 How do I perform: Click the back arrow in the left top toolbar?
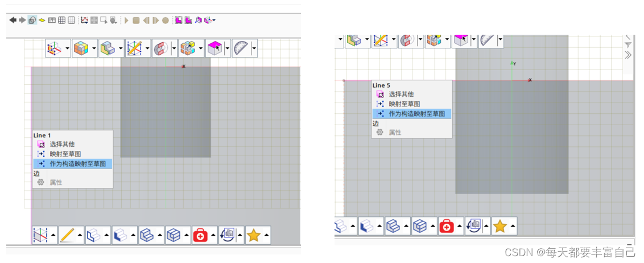pos(13,20)
